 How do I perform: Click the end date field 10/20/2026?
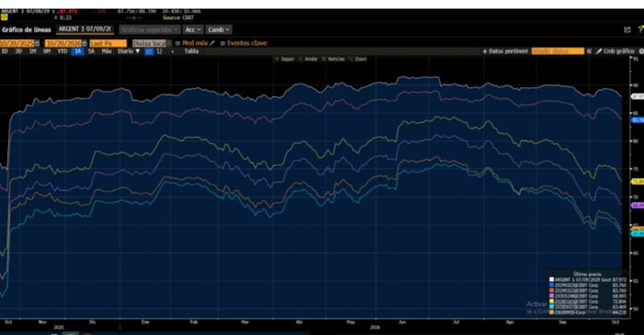pyautogui.click(x=63, y=43)
